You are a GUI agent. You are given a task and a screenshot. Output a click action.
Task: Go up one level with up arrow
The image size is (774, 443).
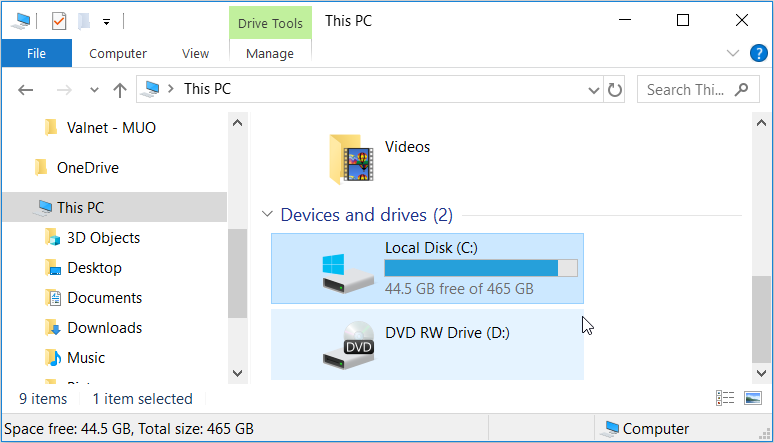[x=119, y=90]
